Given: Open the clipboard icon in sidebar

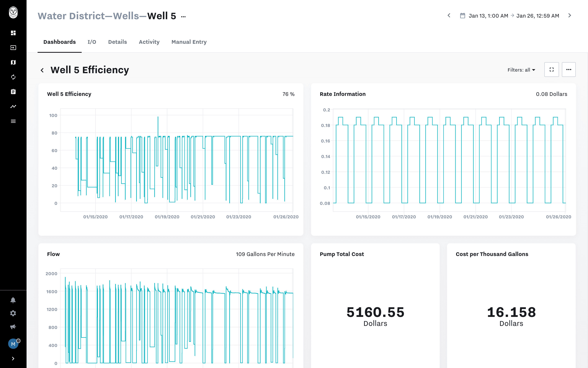Looking at the screenshot, I should pos(13,92).
